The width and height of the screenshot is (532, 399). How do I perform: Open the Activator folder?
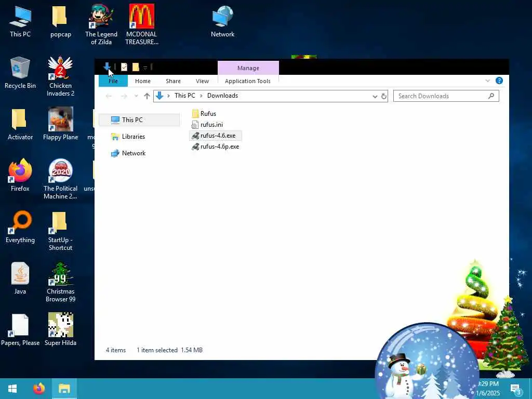(20, 124)
